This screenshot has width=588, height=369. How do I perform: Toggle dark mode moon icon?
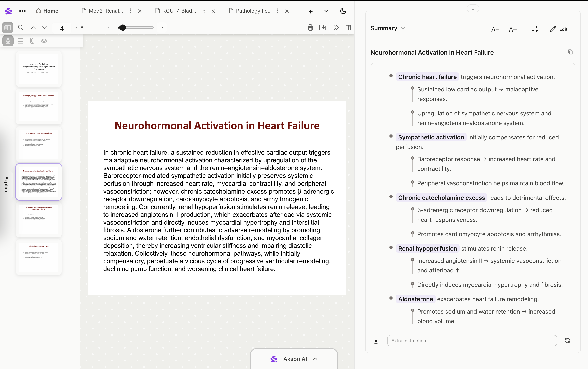click(x=343, y=11)
